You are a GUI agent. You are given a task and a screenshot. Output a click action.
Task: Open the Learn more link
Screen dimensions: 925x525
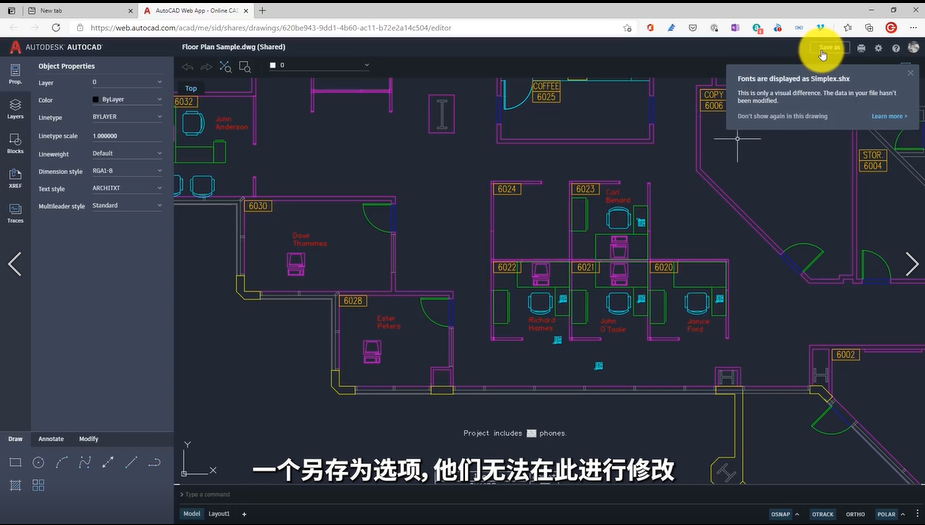pyautogui.click(x=889, y=116)
